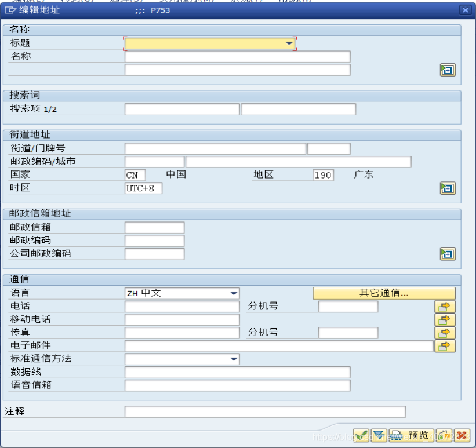Screen dimensions: 476x448
Task: Open the 标题 dropdown list
Action: coord(289,43)
